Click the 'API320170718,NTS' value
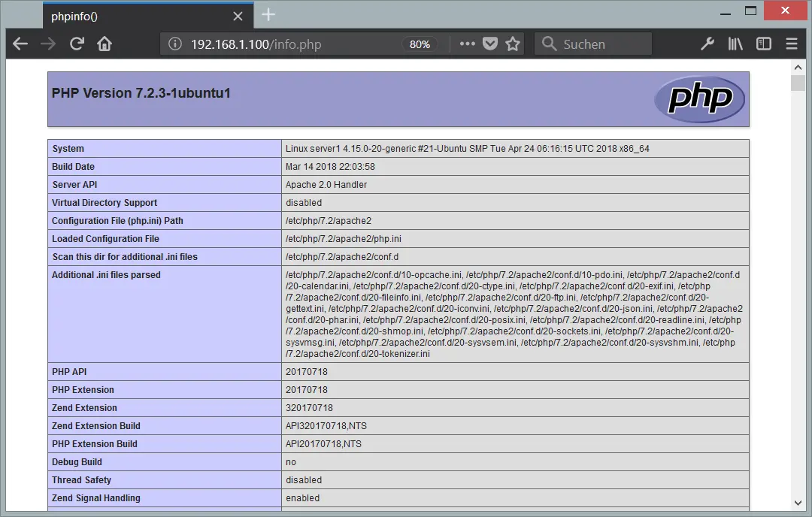Image resolution: width=812 pixels, height=517 pixels. click(x=326, y=426)
